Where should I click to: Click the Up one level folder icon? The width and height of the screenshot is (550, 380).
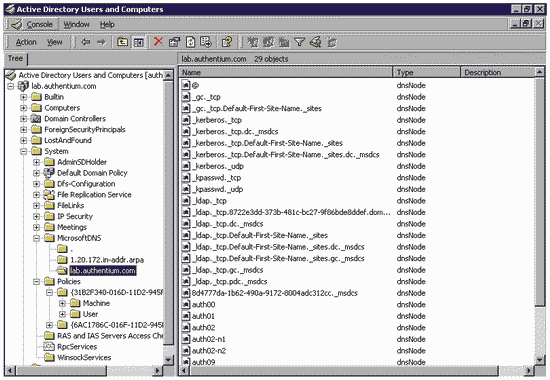click(x=122, y=42)
